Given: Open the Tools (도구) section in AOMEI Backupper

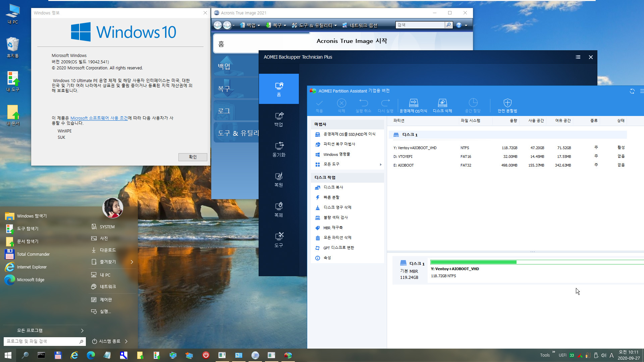Looking at the screenshot, I should tap(279, 240).
